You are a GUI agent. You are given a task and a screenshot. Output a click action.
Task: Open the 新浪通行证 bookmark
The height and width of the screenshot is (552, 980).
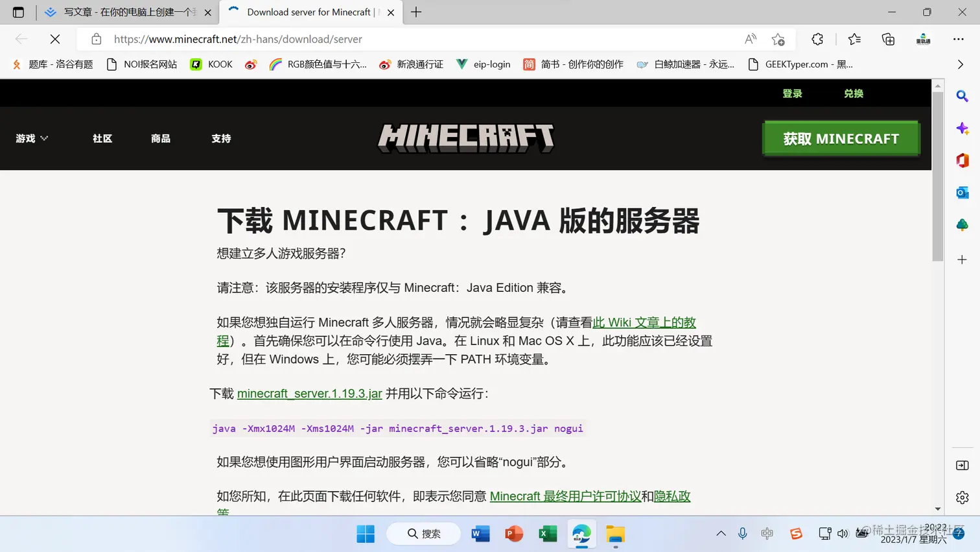tap(412, 64)
